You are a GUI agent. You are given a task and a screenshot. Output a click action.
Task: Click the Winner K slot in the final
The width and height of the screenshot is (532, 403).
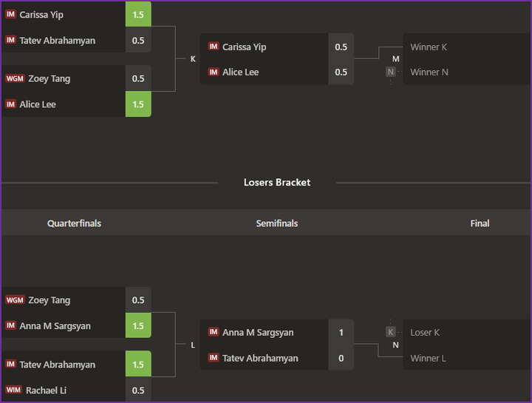(x=429, y=47)
